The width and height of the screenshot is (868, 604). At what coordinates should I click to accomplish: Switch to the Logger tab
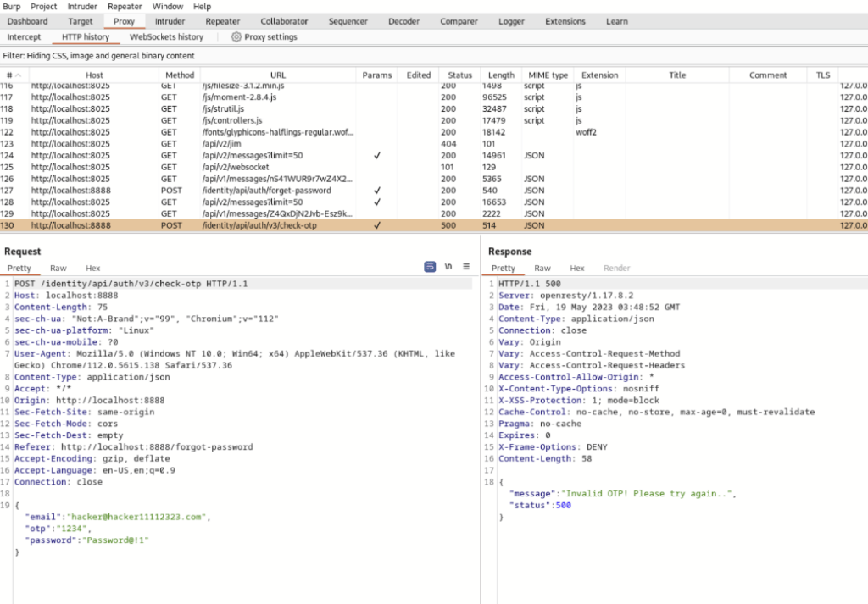click(x=511, y=21)
